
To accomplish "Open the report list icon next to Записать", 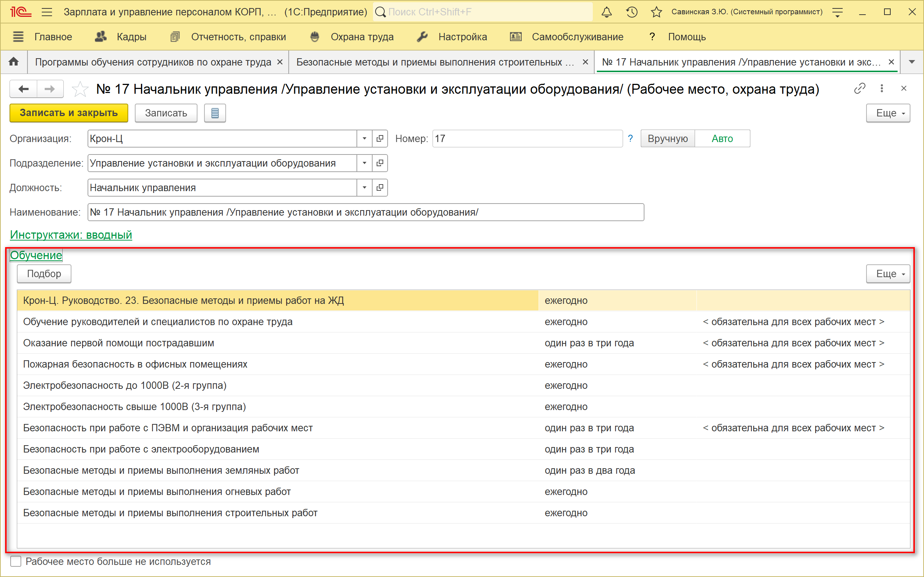I will tap(215, 113).
